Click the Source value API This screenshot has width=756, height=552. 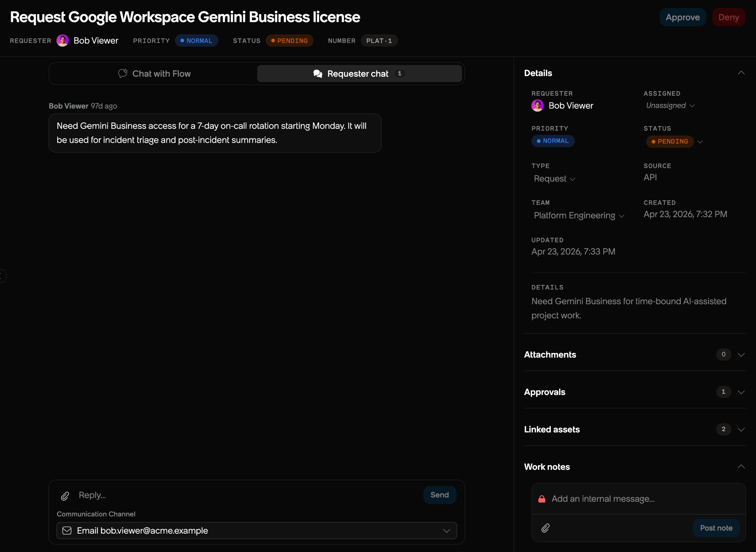tap(650, 178)
